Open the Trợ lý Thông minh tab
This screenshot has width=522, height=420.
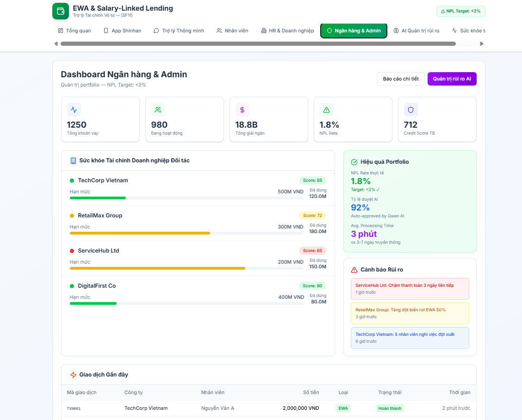coord(179,31)
